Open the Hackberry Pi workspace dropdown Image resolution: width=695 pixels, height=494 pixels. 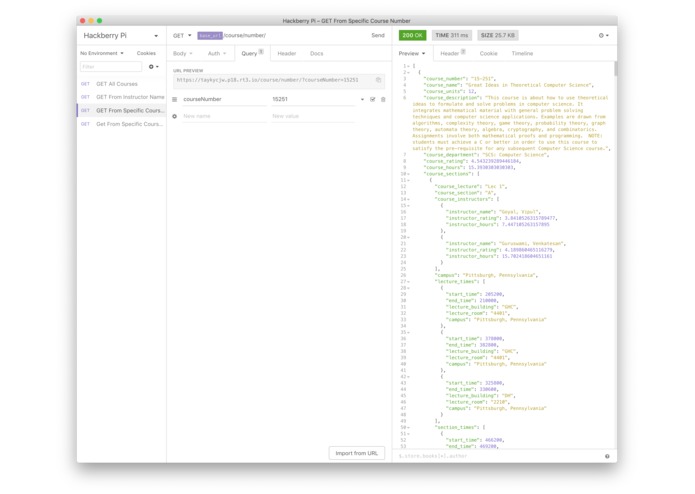121,35
